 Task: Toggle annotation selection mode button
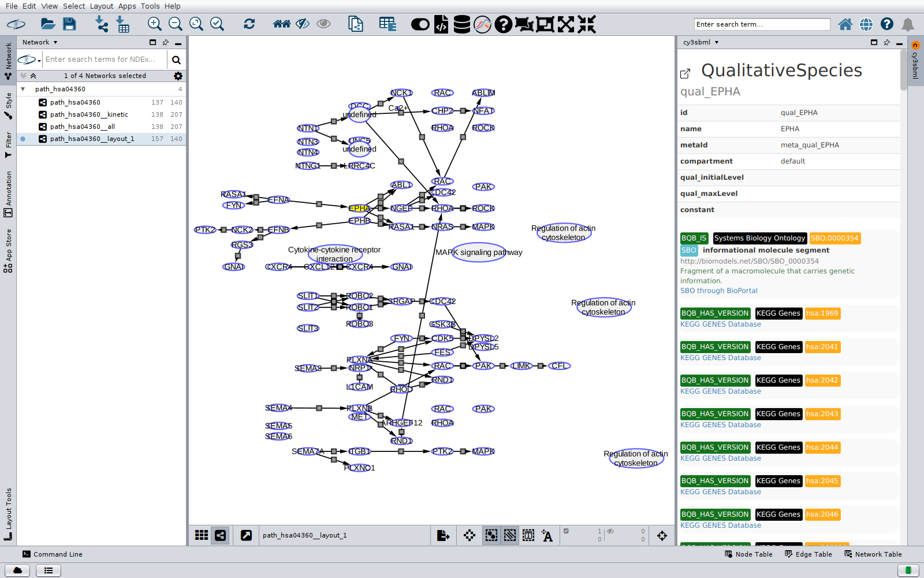click(528, 535)
